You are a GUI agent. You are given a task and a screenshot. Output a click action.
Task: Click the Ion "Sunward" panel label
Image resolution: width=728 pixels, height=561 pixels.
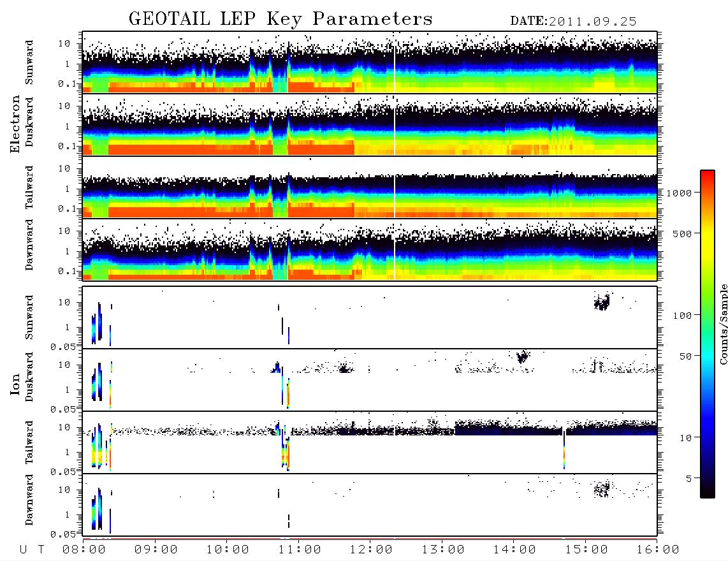(x=29, y=317)
